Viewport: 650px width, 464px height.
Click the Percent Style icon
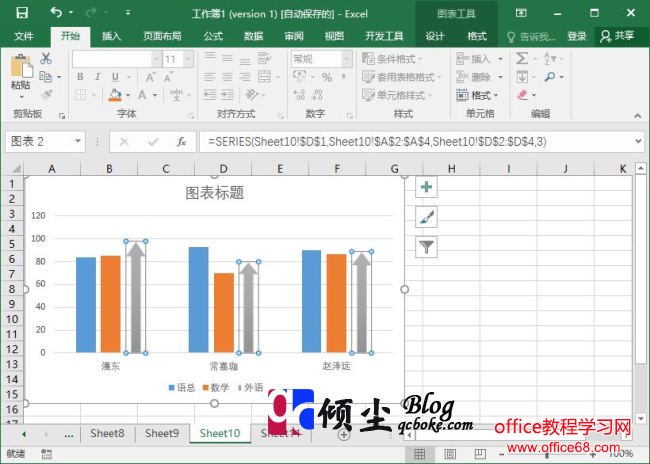coord(327,77)
